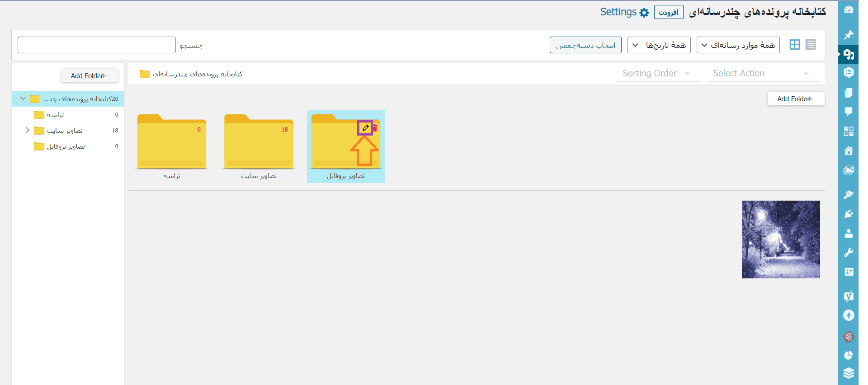Switch to grid view mode
868x385 pixels.
(x=794, y=45)
